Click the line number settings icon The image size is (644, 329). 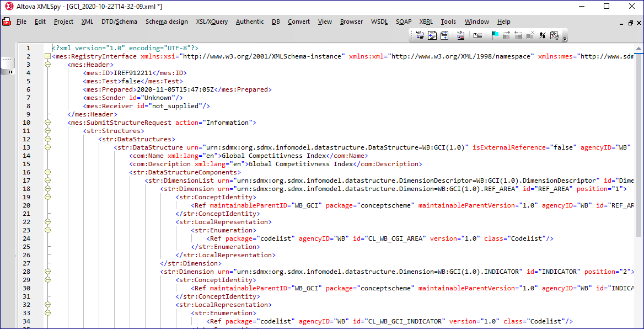point(461,35)
